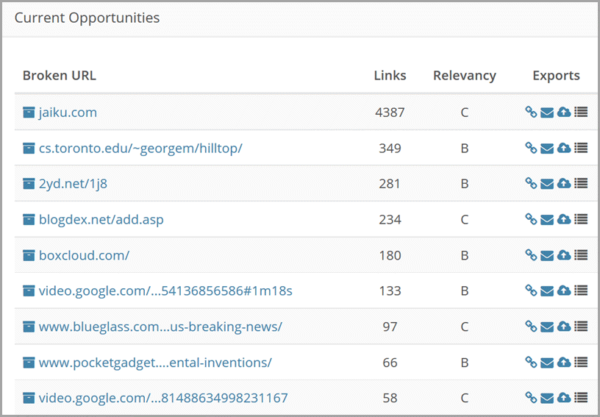Open the blogdex.net/add.asp link

click(x=101, y=220)
